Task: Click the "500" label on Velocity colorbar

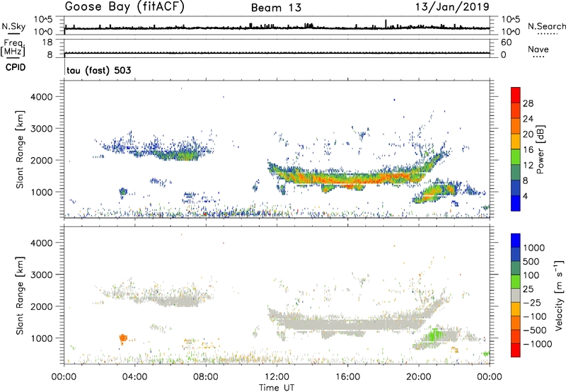Action: pos(531,261)
